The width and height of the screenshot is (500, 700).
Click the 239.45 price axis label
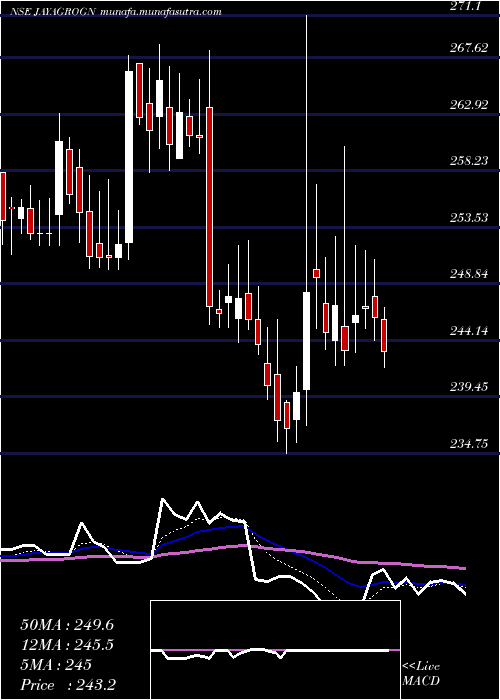click(471, 387)
